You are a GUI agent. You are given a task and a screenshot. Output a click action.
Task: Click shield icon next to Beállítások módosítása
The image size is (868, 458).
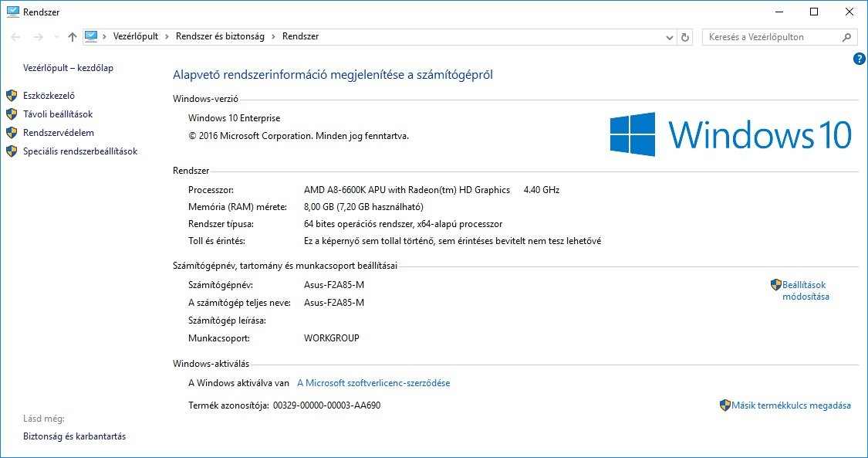coord(775,285)
